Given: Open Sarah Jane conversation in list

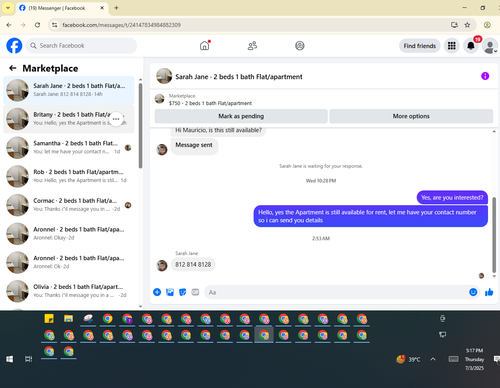Looking at the screenshot, I should tap(69, 90).
